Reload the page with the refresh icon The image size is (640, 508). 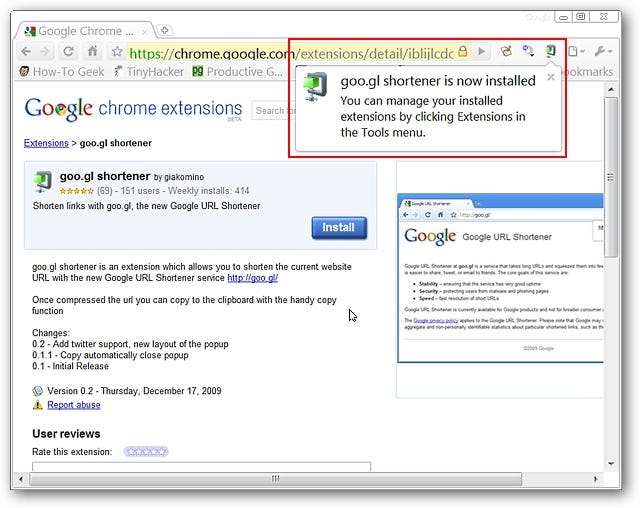68,51
